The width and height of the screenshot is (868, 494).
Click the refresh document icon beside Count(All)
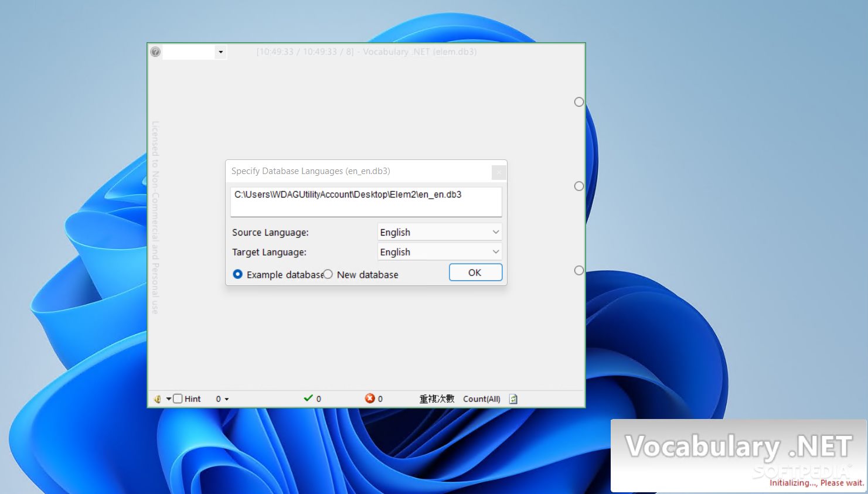click(x=513, y=399)
